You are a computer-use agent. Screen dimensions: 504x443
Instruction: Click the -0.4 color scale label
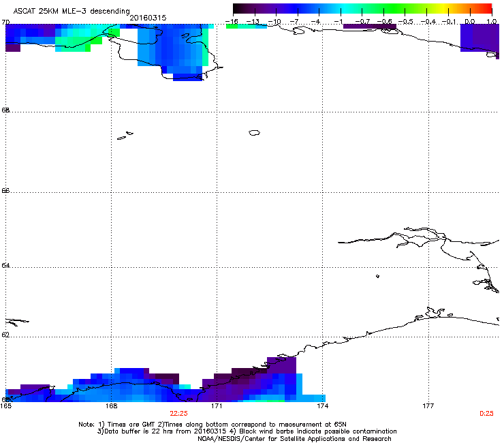pos(428,22)
